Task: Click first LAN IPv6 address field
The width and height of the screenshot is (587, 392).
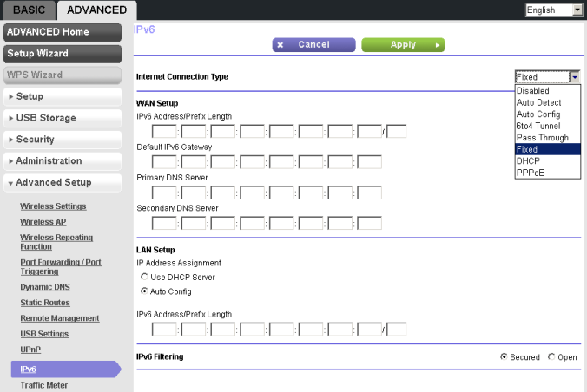Action: coord(164,330)
